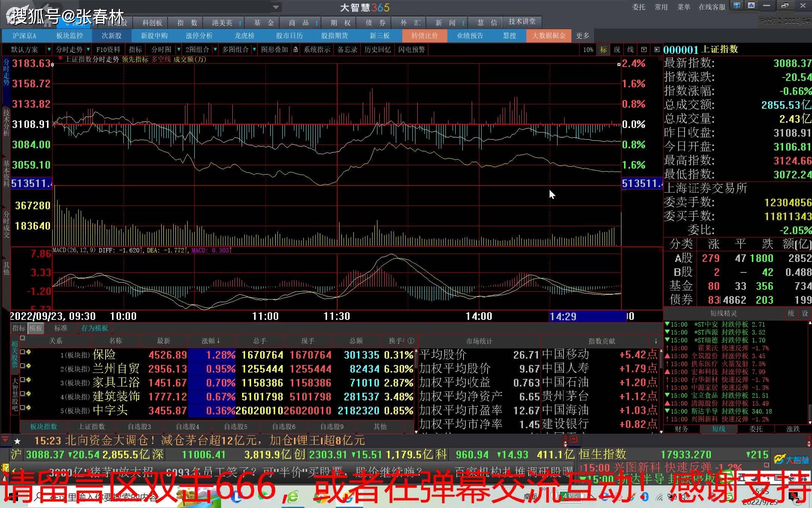Click the circled info icon after 换手 column
812x508 pixels.
(x=411, y=341)
